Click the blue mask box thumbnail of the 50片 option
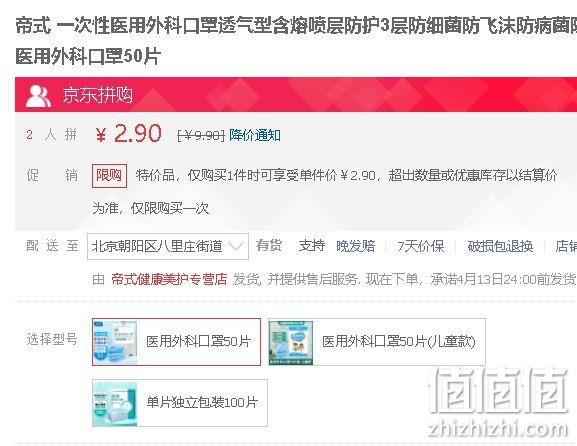 115,342
